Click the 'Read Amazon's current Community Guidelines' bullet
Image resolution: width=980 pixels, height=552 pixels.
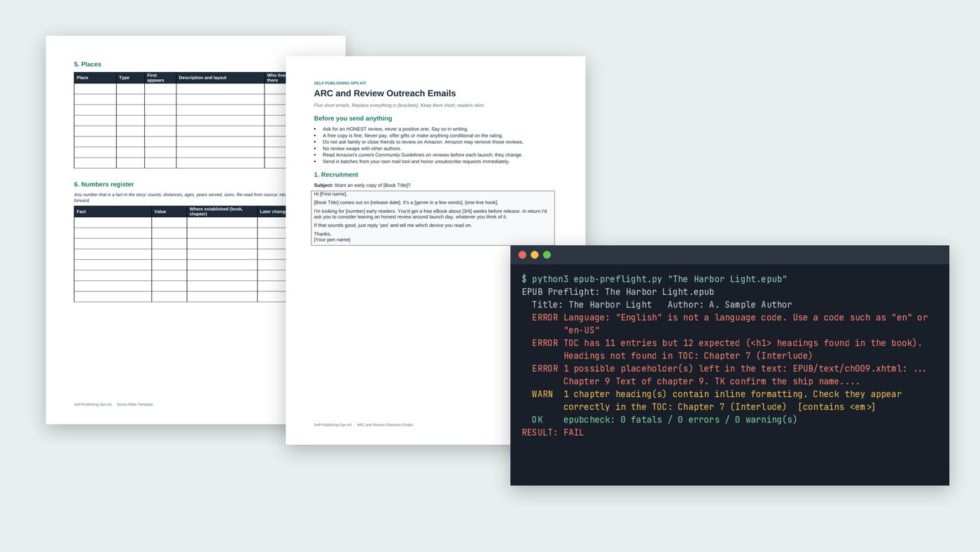[x=423, y=155]
